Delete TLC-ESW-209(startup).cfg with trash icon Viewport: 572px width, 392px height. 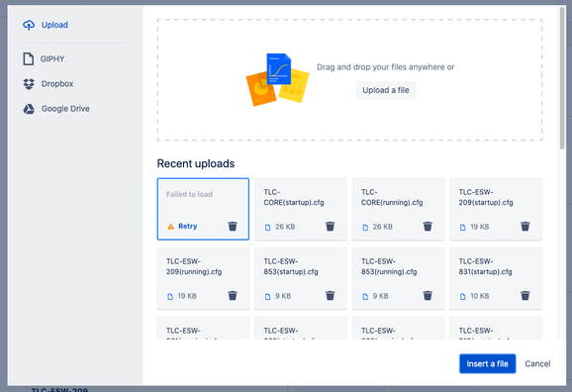click(x=524, y=227)
